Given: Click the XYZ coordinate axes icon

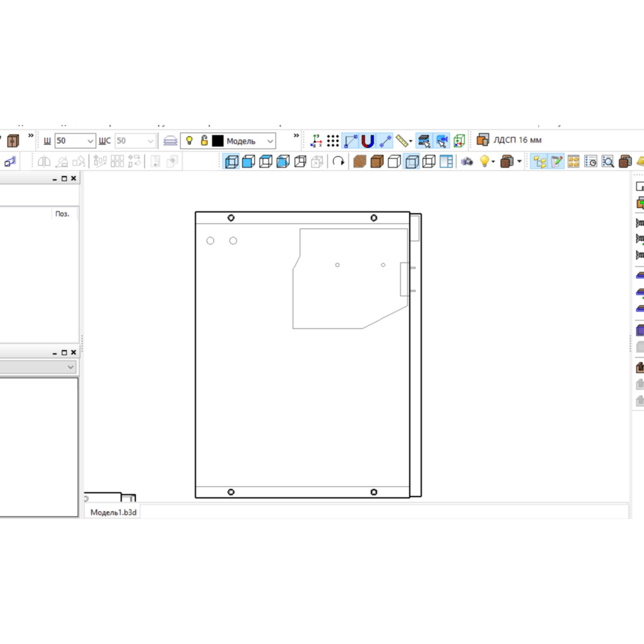Looking at the screenshot, I should point(316,141).
